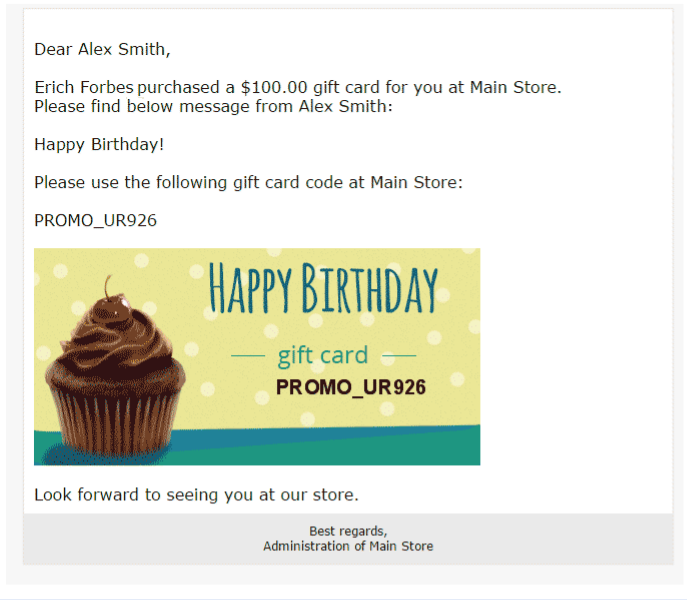
Task: Click the $100.00 amount in the message
Action: tap(274, 87)
